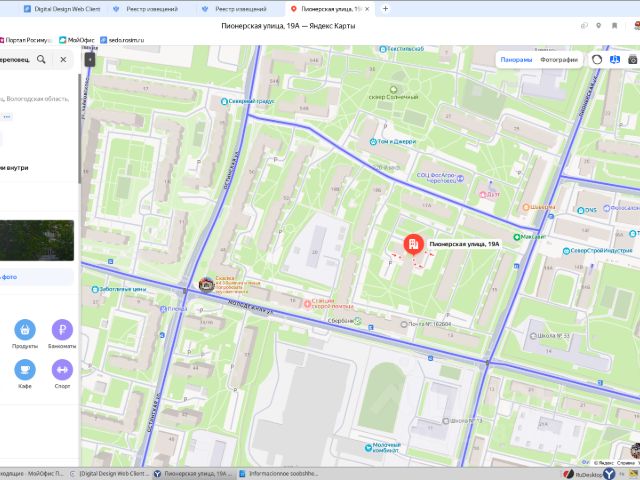Open the Банкоматы category icon
Screen dimensions: 640x480
pos(62,330)
